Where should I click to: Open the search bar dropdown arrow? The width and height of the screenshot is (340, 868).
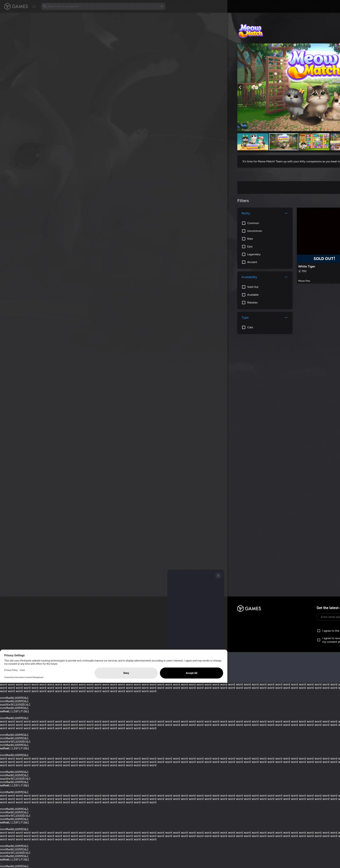tap(161, 6)
